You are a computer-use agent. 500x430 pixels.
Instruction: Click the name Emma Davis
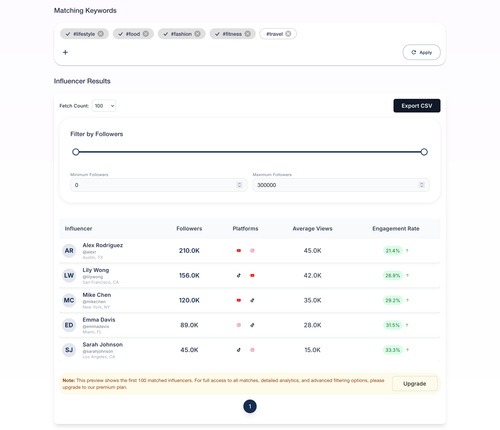[x=99, y=320]
